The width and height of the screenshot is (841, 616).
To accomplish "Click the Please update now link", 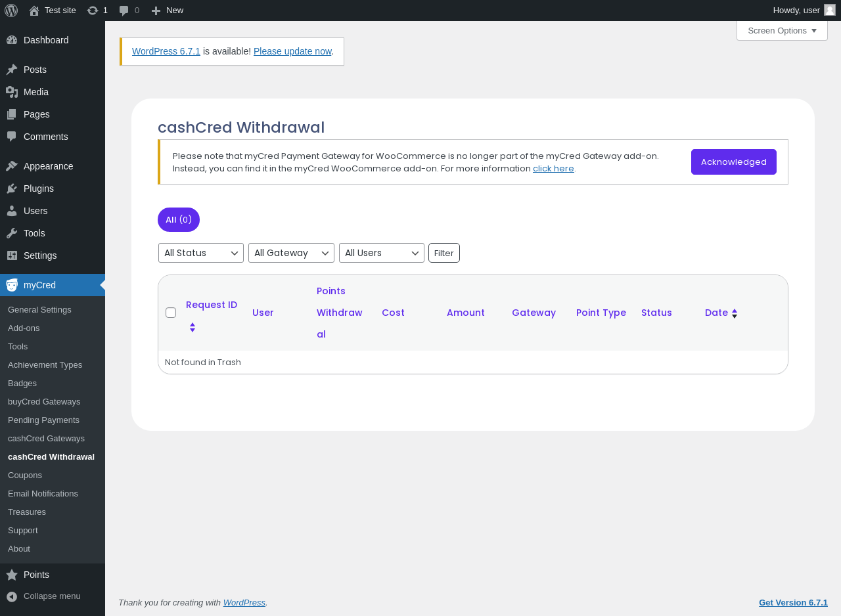I will pos(292,51).
